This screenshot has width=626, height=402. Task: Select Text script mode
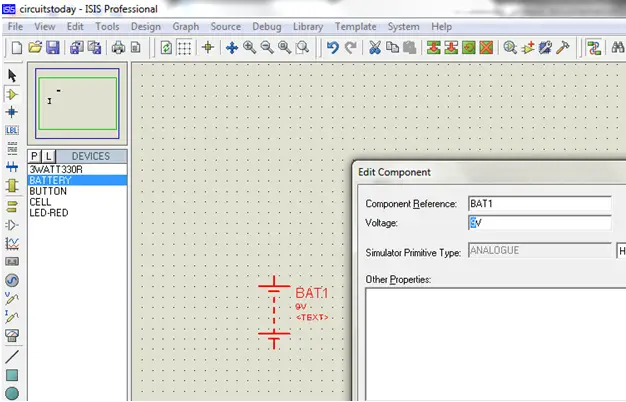(12, 148)
